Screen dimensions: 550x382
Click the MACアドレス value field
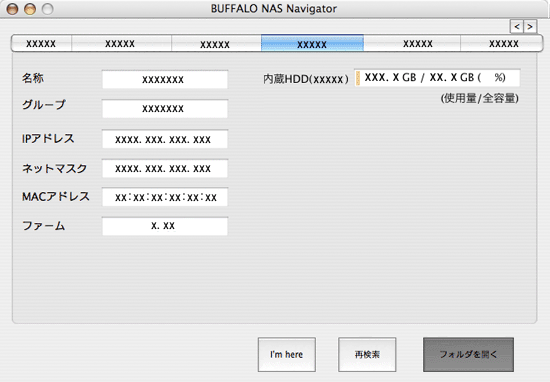165,197
